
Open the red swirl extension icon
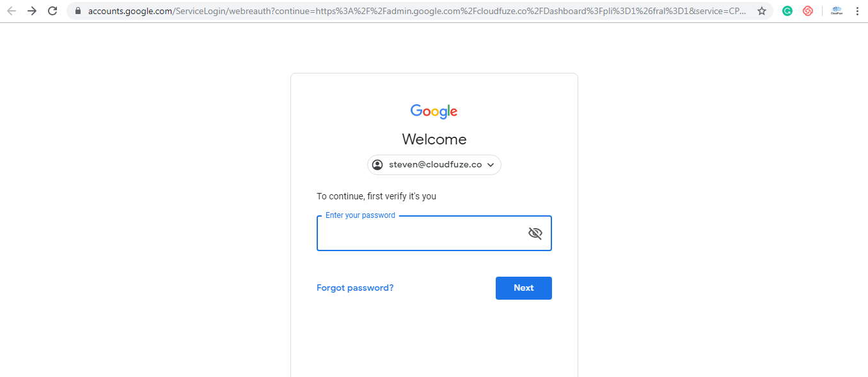808,11
